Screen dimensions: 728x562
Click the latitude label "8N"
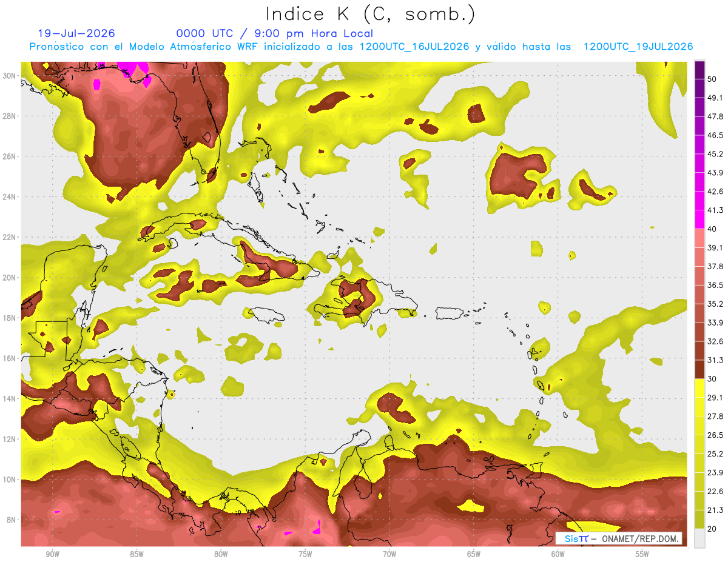point(12,520)
